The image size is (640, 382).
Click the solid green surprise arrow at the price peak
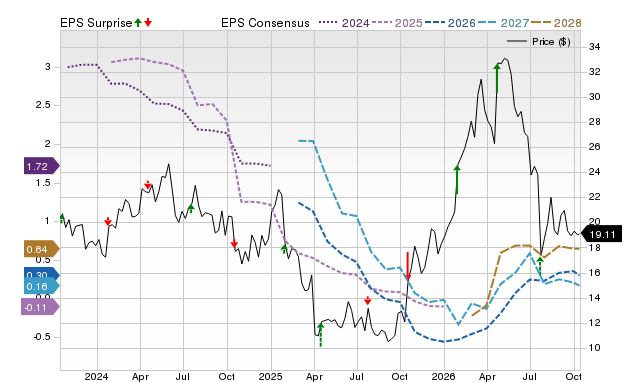pos(497,78)
